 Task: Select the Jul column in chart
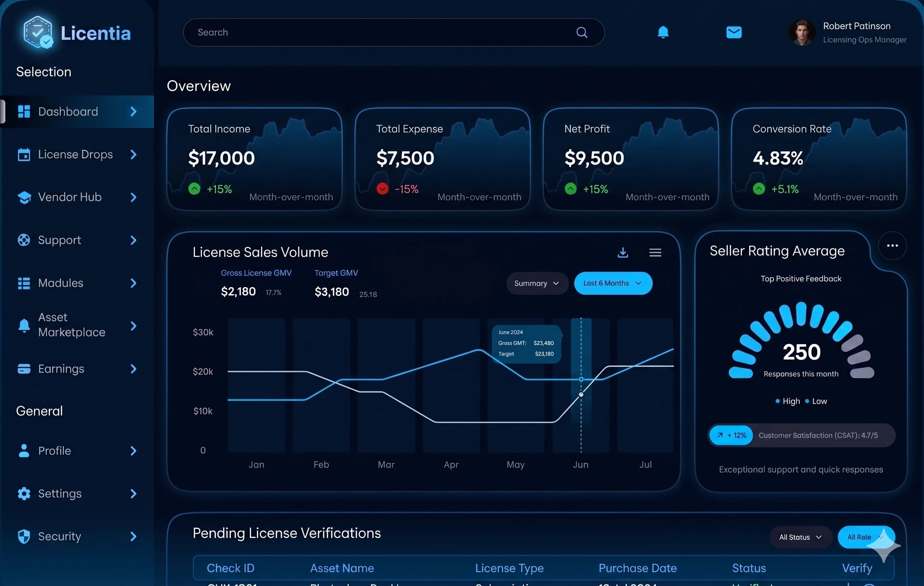(645, 385)
